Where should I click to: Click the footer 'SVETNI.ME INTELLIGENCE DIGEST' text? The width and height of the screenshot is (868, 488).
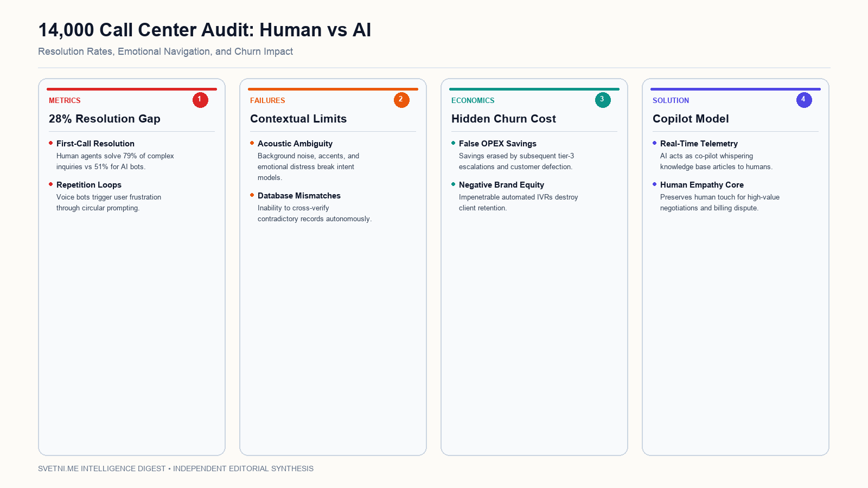coord(102,468)
